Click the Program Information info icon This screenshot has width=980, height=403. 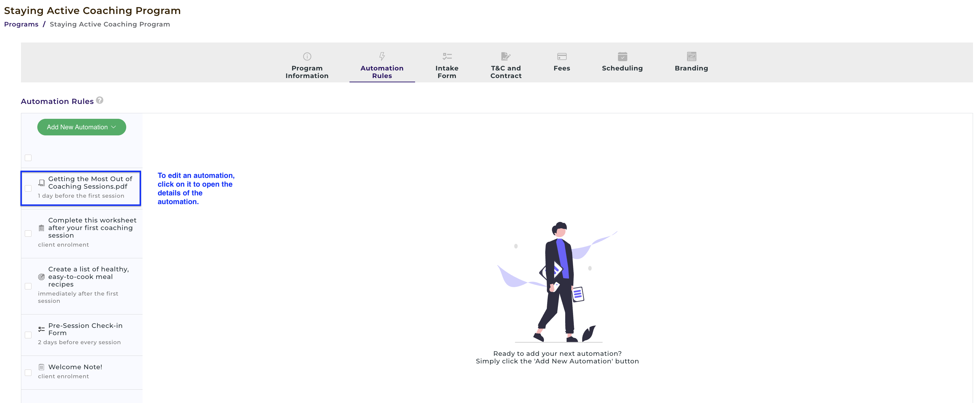[307, 57]
